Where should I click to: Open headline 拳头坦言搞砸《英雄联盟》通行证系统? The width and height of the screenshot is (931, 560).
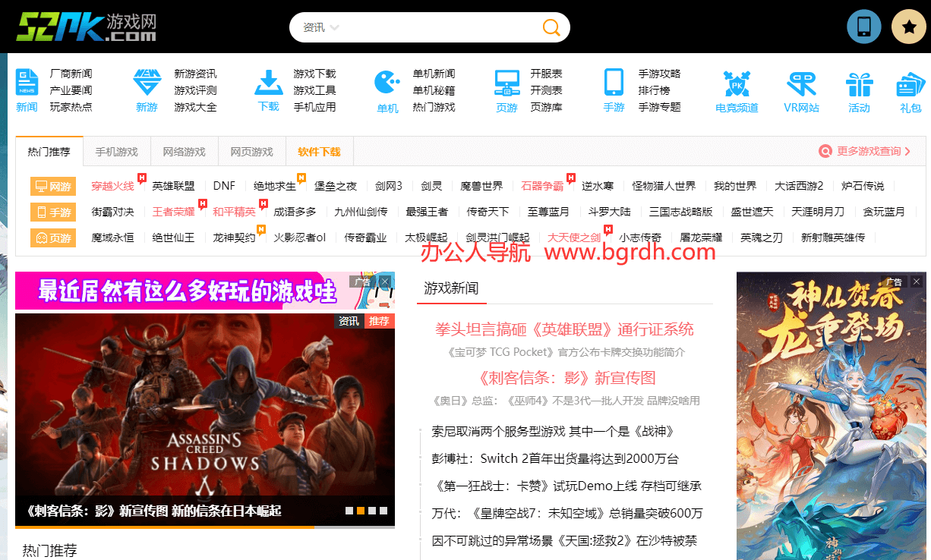point(564,329)
